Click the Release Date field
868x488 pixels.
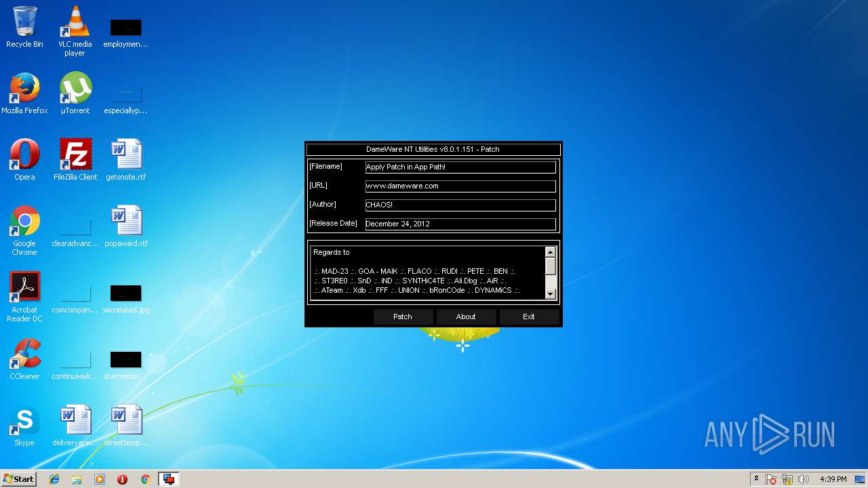[460, 224]
